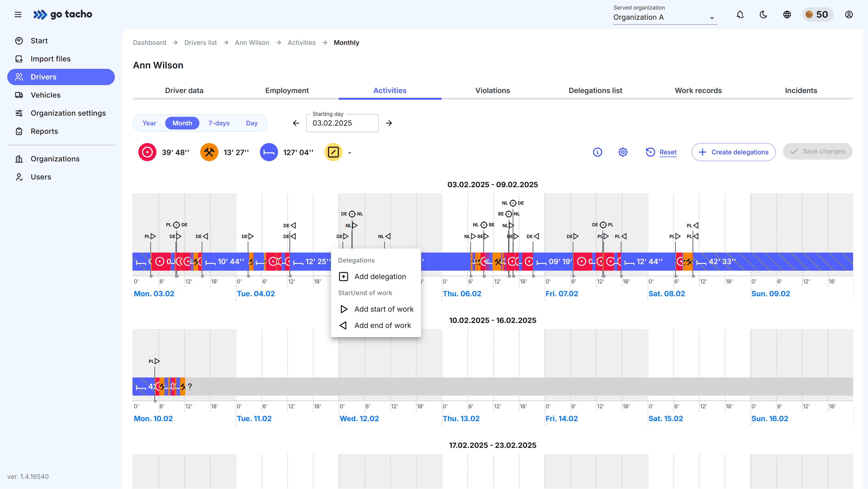Switch to the Violations tab
The image size is (868, 489).
tap(492, 90)
